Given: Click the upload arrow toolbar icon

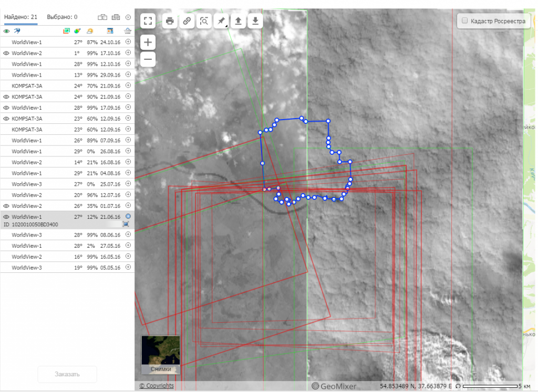Looking at the screenshot, I should pyautogui.click(x=238, y=21).
